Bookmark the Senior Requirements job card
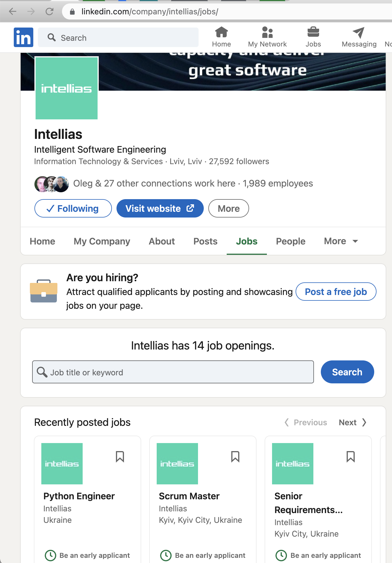The width and height of the screenshot is (392, 563). tap(351, 457)
